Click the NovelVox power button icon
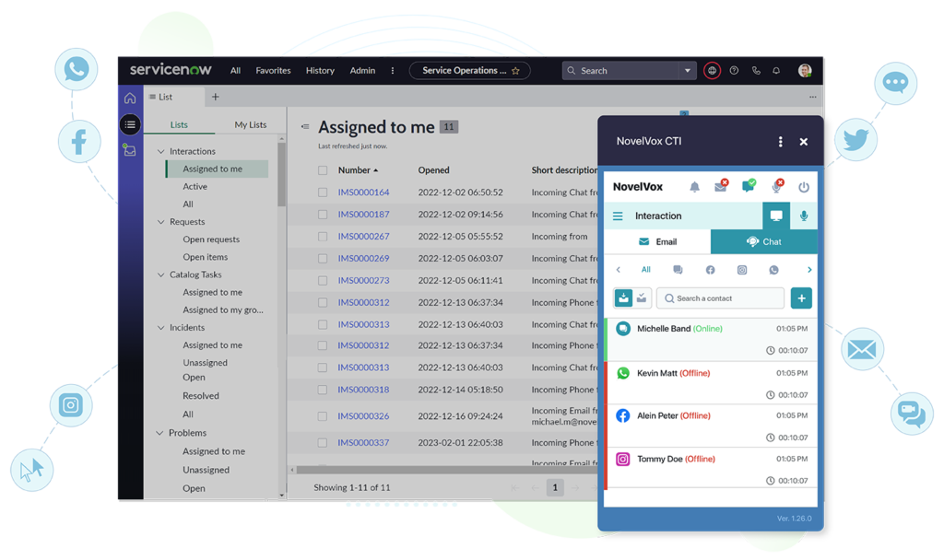 [x=804, y=187]
